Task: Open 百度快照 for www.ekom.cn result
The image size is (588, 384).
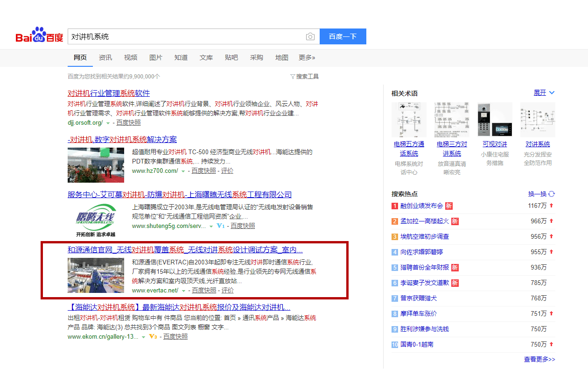Action: [x=175, y=336]
